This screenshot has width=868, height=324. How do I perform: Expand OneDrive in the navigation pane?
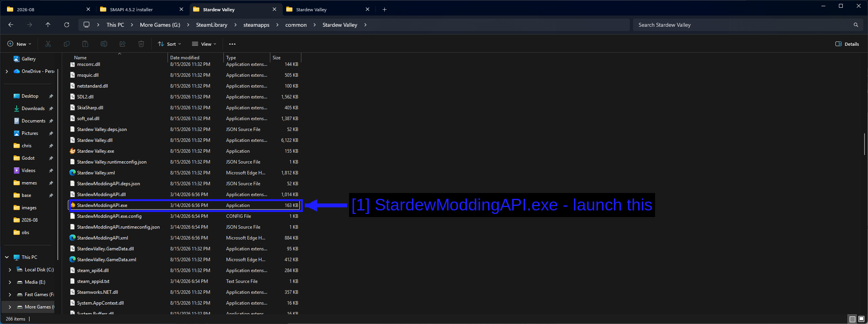[x=7, y=71]
